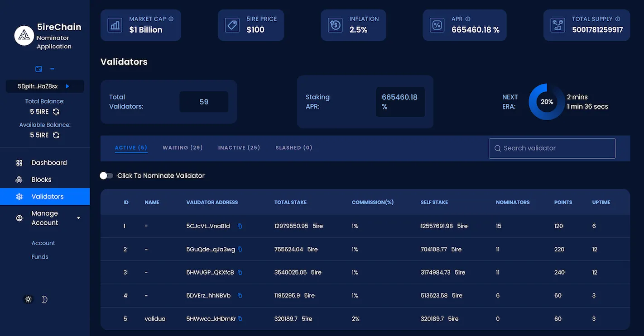The height and width of the screenshot is (336, 644).
Task: Sort by Nominators column header
Action: point(513,203)
